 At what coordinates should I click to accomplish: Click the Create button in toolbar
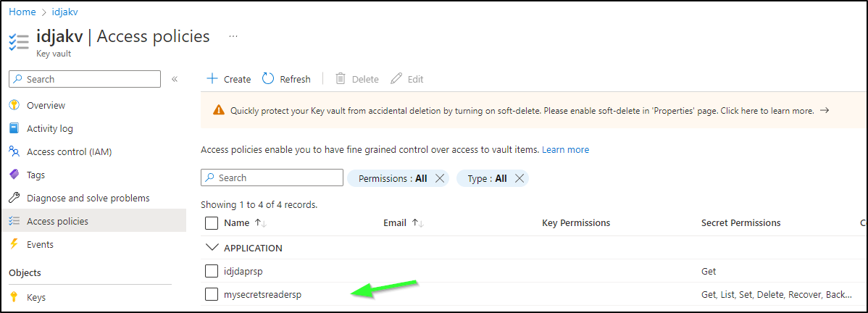pyautogui.click(x=229, y=79)
